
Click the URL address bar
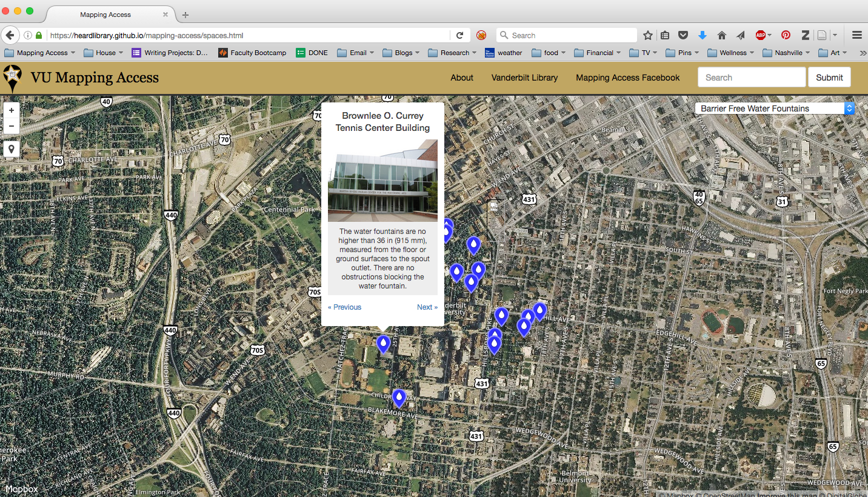249,35
